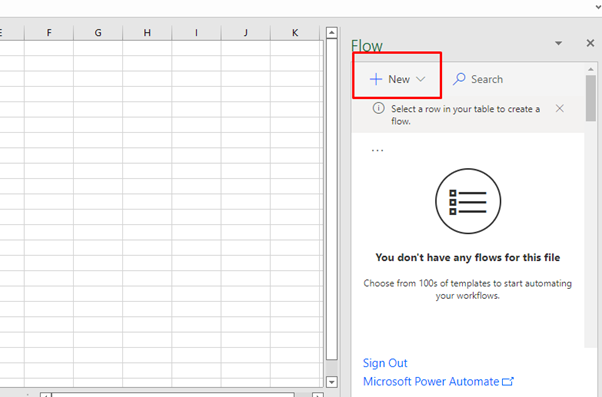Click the Flow pane scrollbar thumb

tap(591, 98)
